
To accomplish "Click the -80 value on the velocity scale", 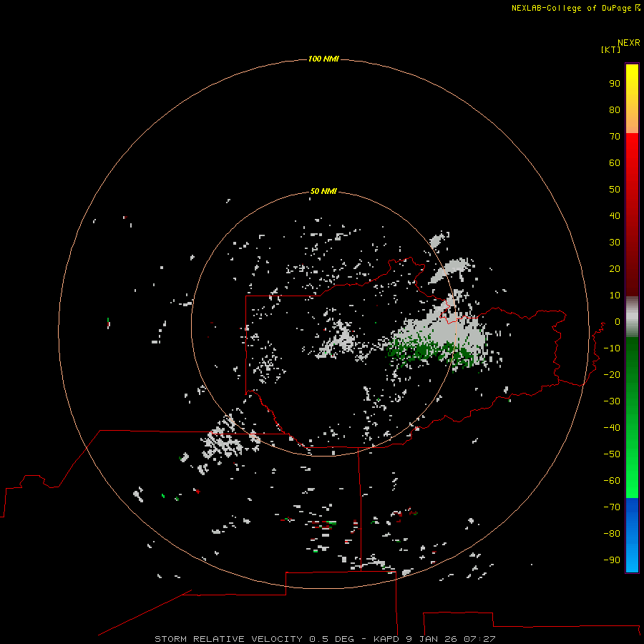I will pyautogui.click(x=612, y=534).
